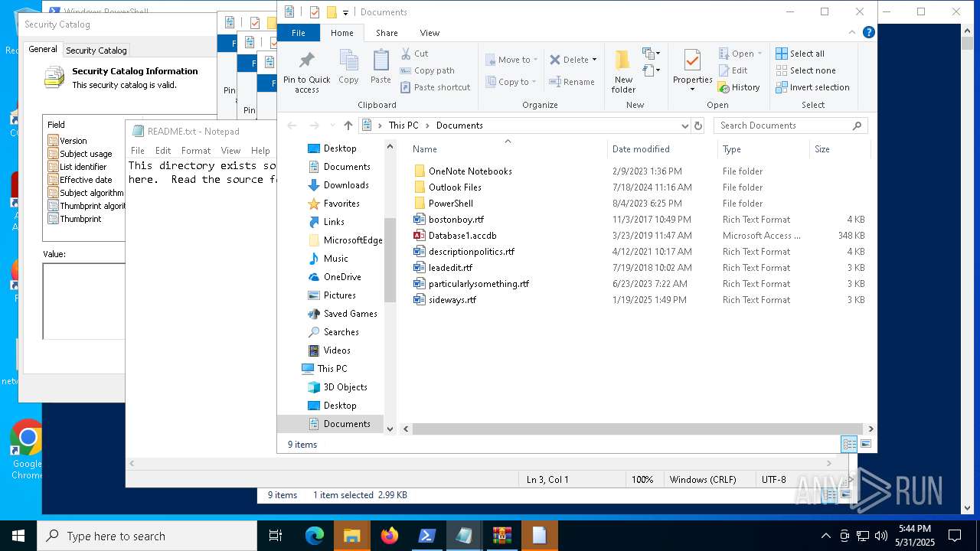Switch to the Share ribbon tab
980x551 pixels.
[x=387, y=33]
